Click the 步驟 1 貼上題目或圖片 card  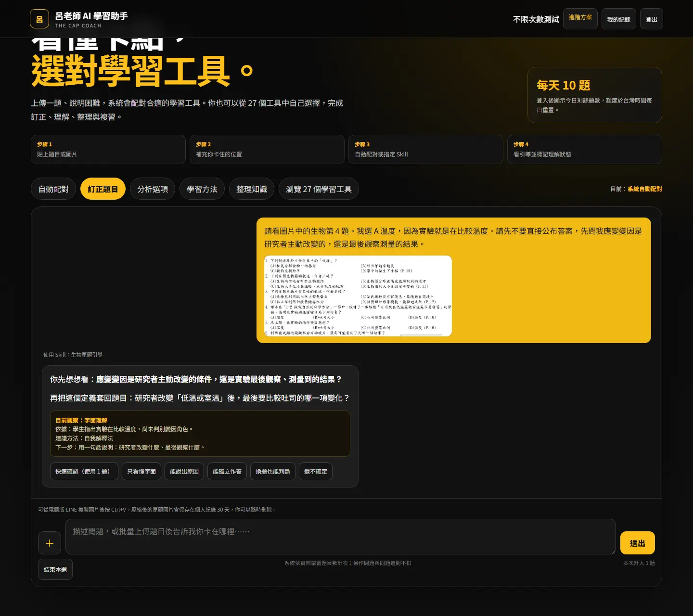tap(108, 150)
